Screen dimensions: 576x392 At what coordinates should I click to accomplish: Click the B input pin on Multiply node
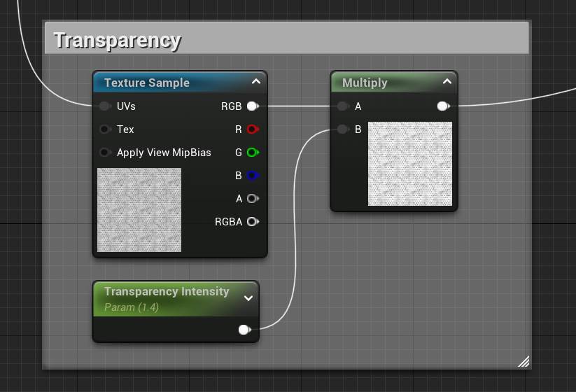[343, 129]
